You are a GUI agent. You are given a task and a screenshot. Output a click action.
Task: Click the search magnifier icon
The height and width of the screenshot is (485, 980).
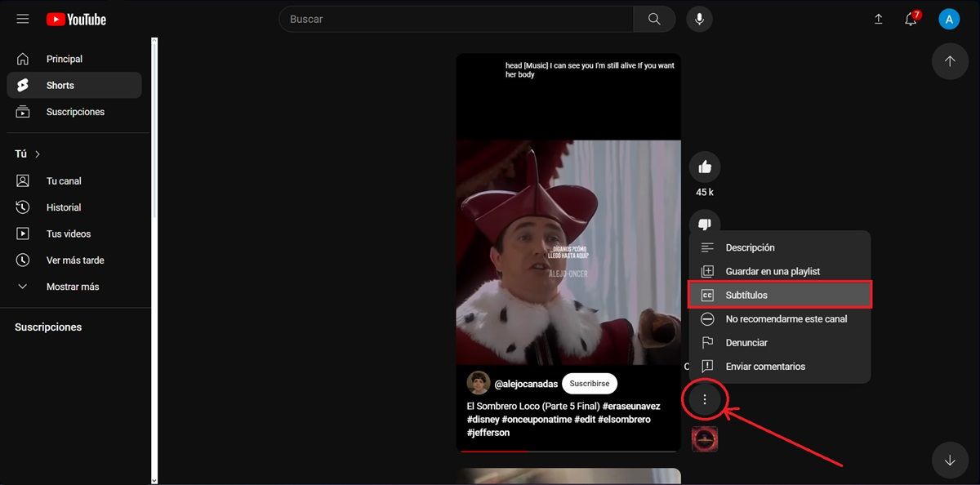click(653, 18)
